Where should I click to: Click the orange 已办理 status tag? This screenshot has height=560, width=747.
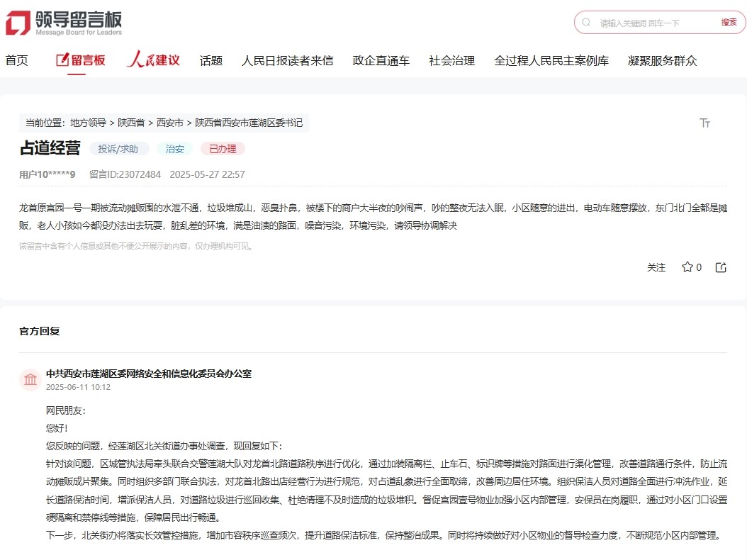click(x=224, y=149)
